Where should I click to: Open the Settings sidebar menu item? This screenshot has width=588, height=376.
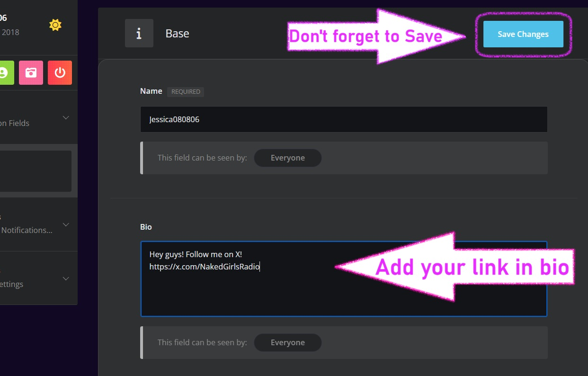tap(12, 284)
